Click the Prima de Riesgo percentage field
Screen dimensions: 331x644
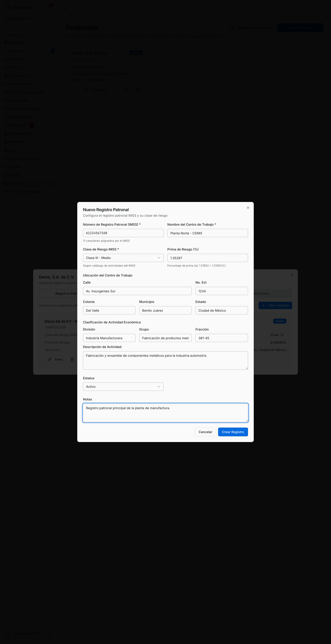click(x=207, y=258)
